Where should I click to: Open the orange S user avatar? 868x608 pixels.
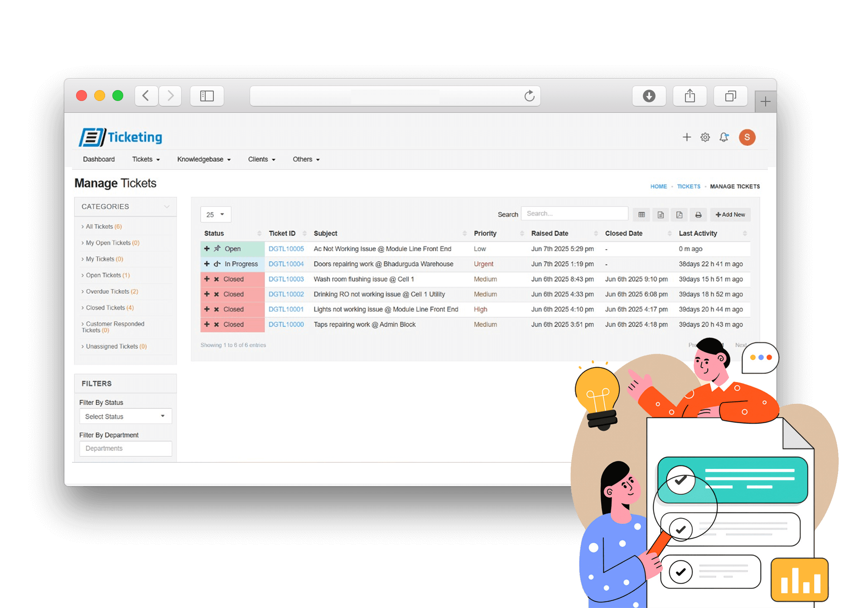tap(747, 137)
